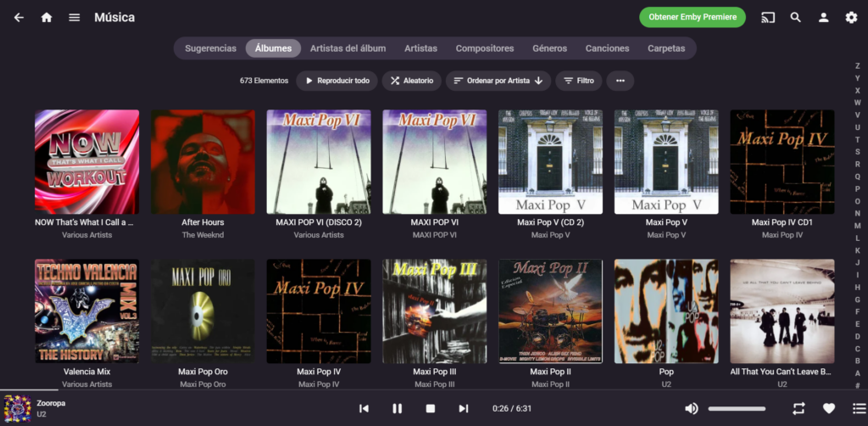868x426 pixels.
Task: Toggle repeat mode
Action: click(x=798, y=409)
